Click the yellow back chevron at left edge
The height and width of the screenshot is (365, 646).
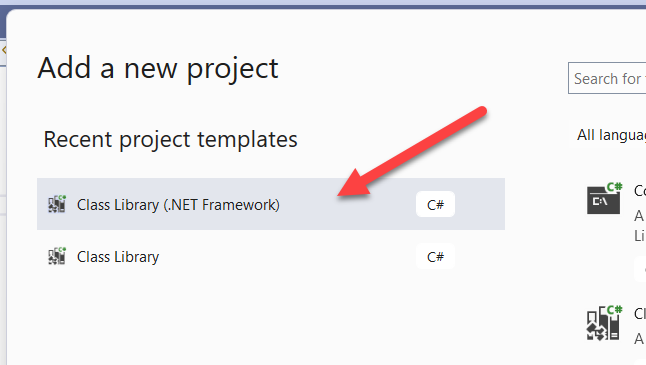[4, 50]
